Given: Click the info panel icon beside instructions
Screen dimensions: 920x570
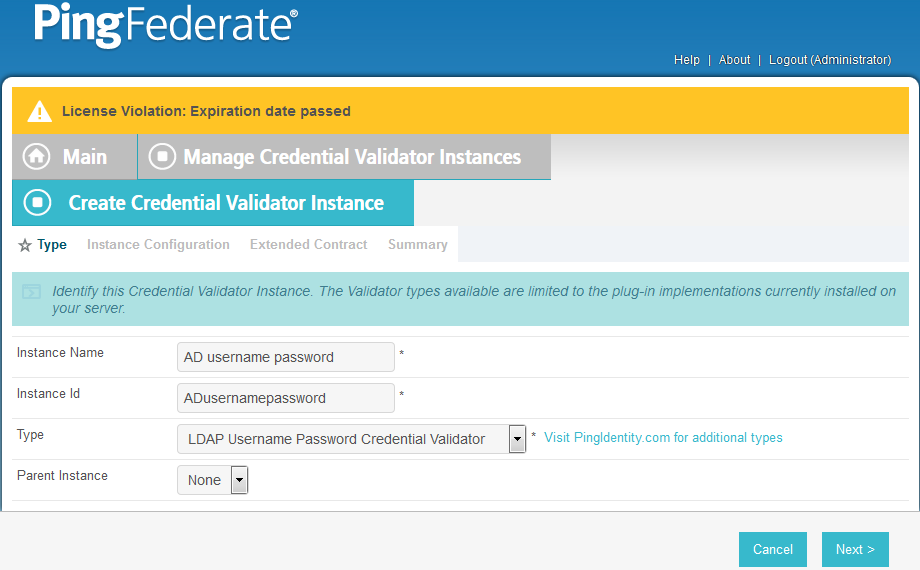Looking at the screenshot, I should (x=32, y=291).
